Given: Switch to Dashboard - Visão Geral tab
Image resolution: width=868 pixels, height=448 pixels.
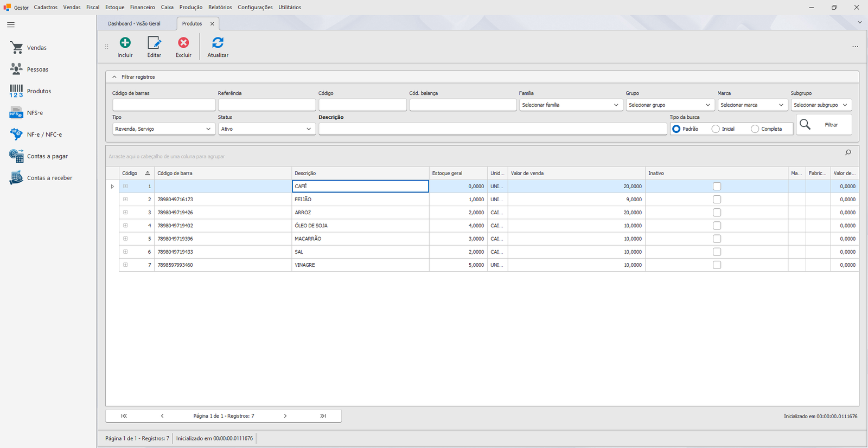Looking at the screenshot, I should (x=134, y=24).
